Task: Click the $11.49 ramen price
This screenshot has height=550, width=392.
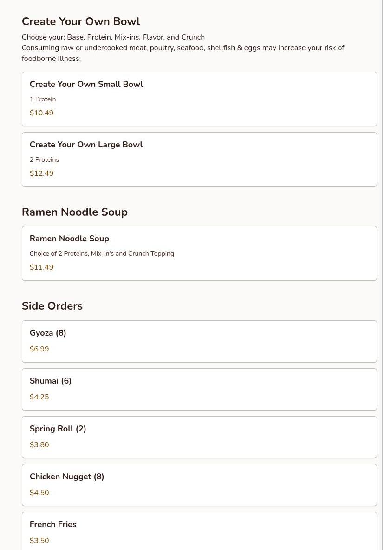Action: (x=41, y=267)
